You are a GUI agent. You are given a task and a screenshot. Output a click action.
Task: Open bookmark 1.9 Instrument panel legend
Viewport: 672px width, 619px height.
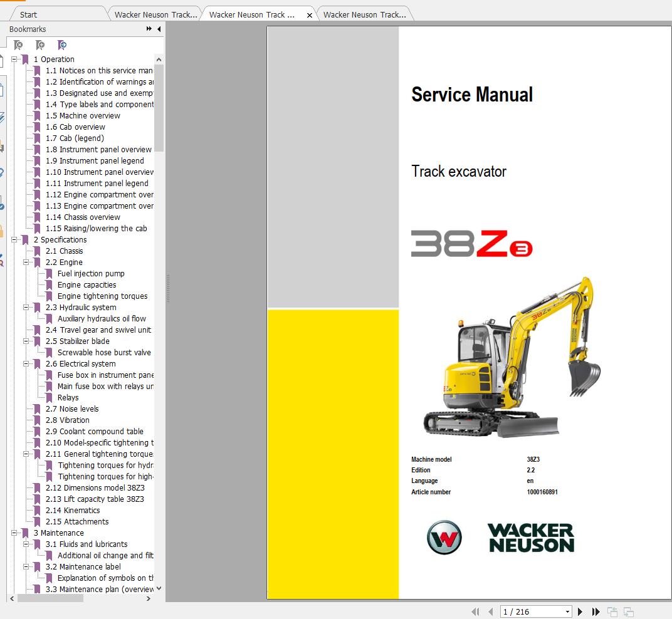coord(95,160)
